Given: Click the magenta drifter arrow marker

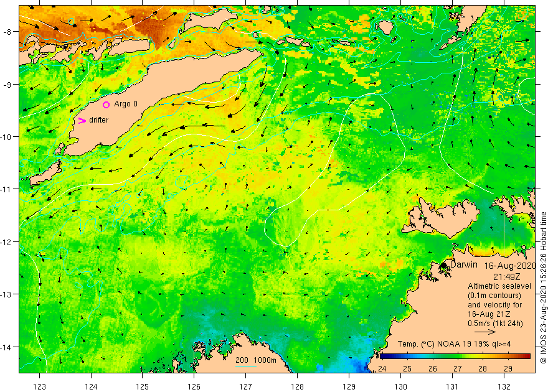Looking at the screenshot, I should pos(82,121).
